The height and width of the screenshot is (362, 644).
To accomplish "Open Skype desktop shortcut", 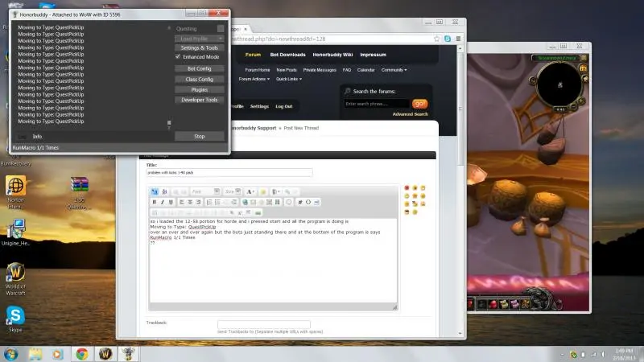I will point(14,315).
